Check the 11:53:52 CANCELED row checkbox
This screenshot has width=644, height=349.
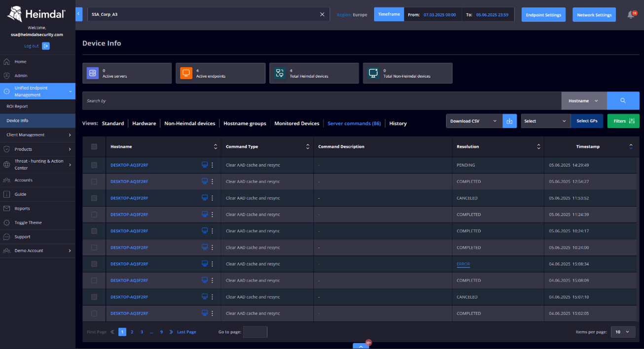click(x=94, y=198)
